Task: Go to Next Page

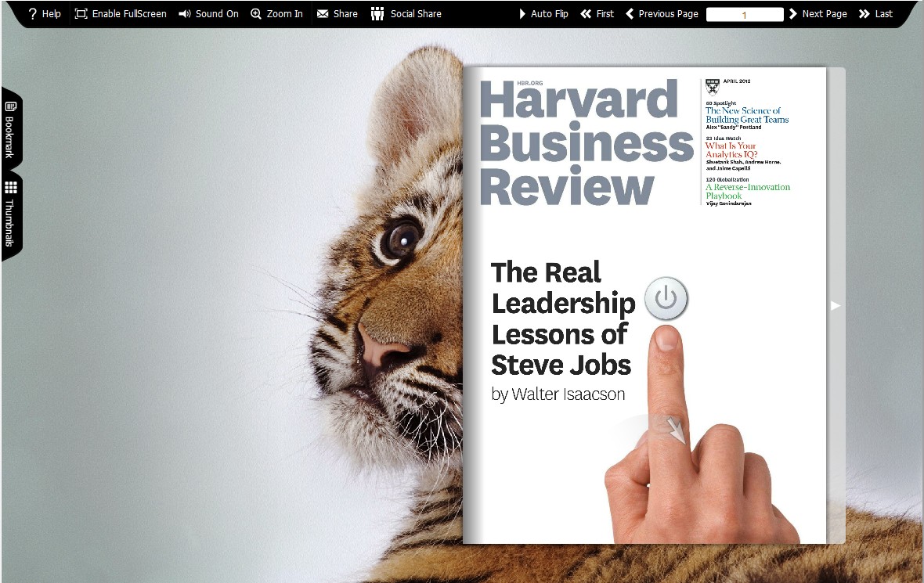Action: [x=818, y=13]
